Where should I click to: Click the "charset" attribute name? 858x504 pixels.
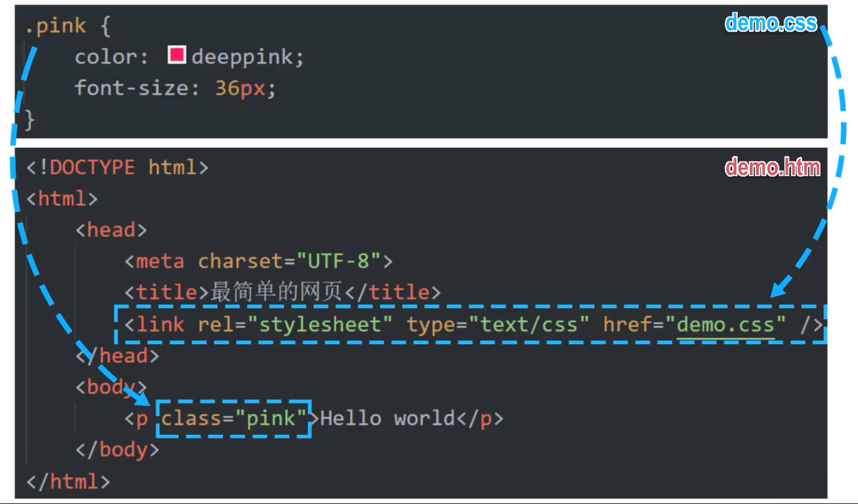(240, 261)
